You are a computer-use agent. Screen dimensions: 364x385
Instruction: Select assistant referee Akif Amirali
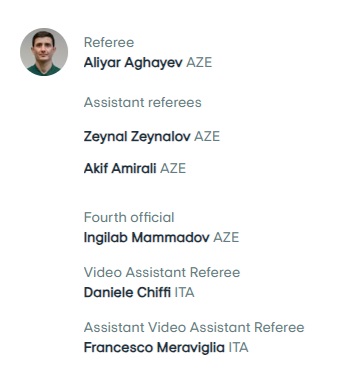click(120, 168)
